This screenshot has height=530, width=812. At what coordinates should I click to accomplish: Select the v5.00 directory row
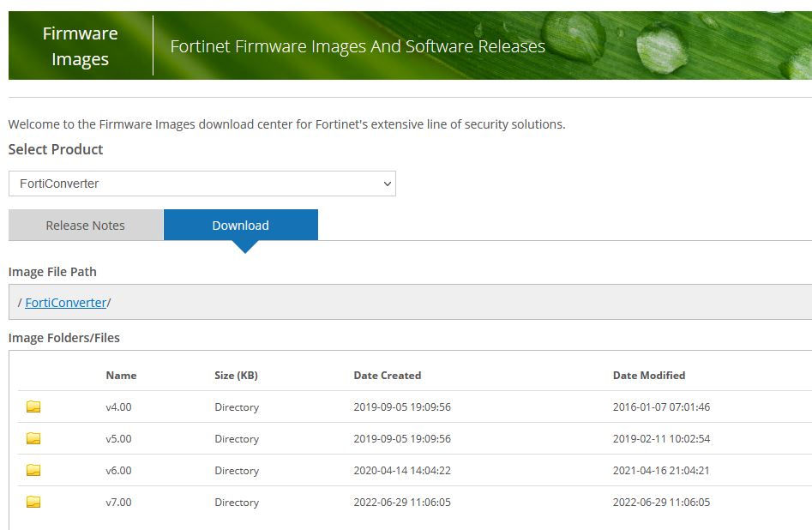pyautogui.click(x=118, y=438)
